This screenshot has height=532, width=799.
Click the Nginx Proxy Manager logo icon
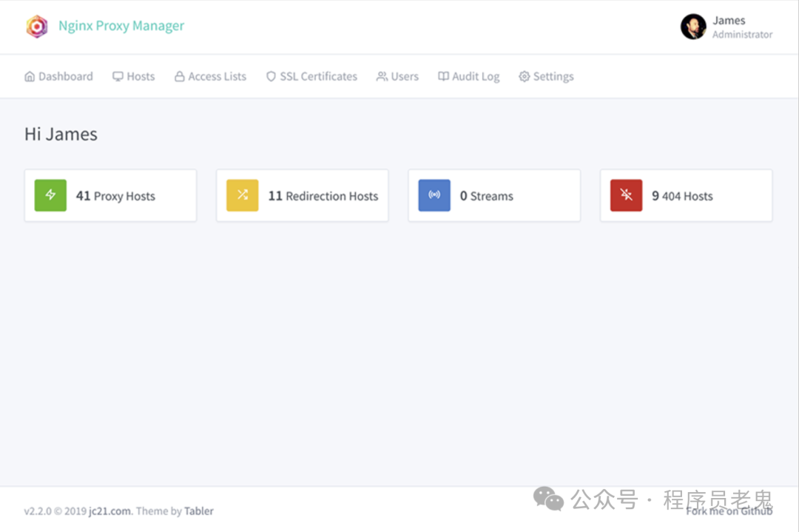(x=37, y=26)
